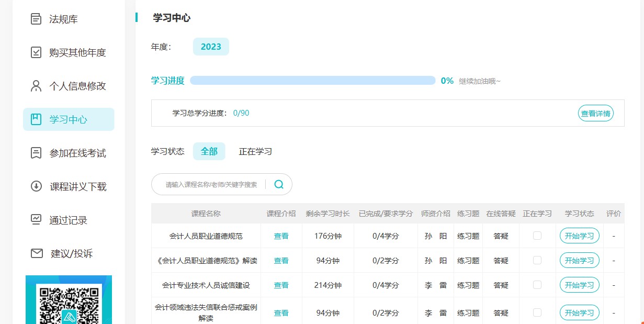This screenshot has width=644, height=324.
Task: Click the 学习进度 progress bar
Action: [x=312, y=81]
